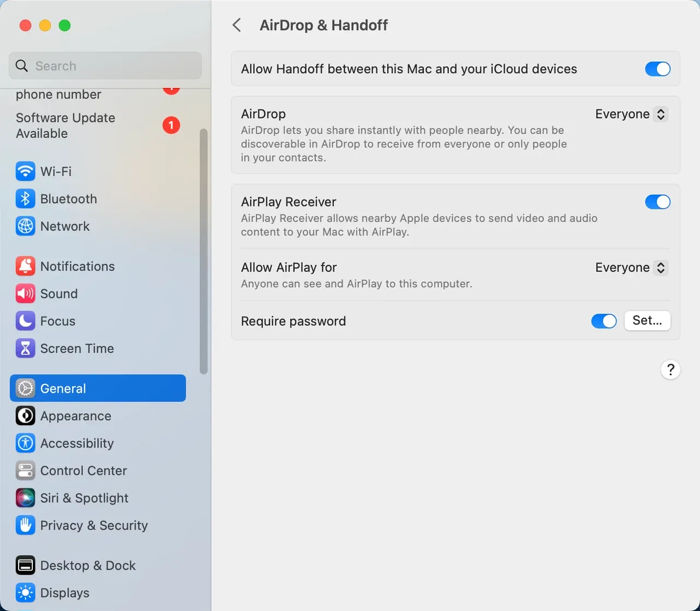Click the search magnifier icon

(x=22, y=66)
